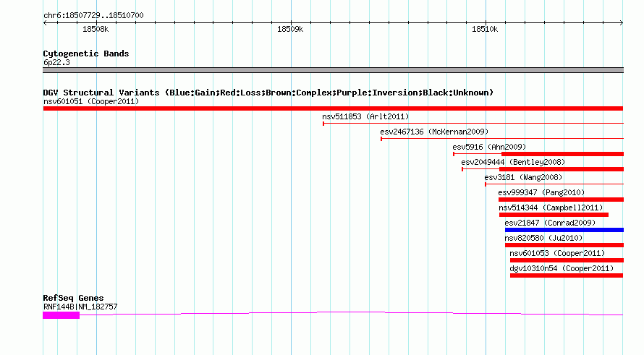Open esv999347 (Pang2010) variant label
644x355 pixels.
tap(541, 192)
